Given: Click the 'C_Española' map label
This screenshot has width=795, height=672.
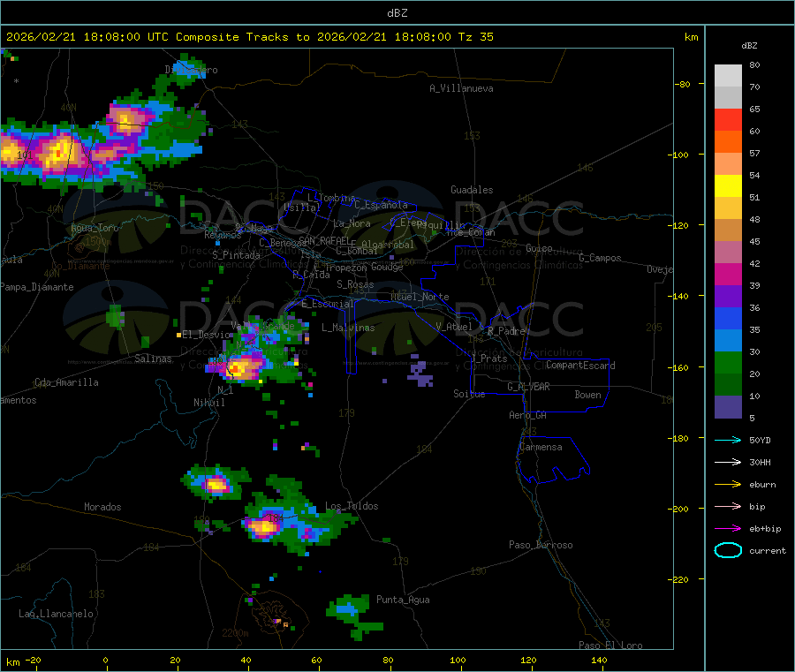Looking at the screenshot, I should point(382,205).
